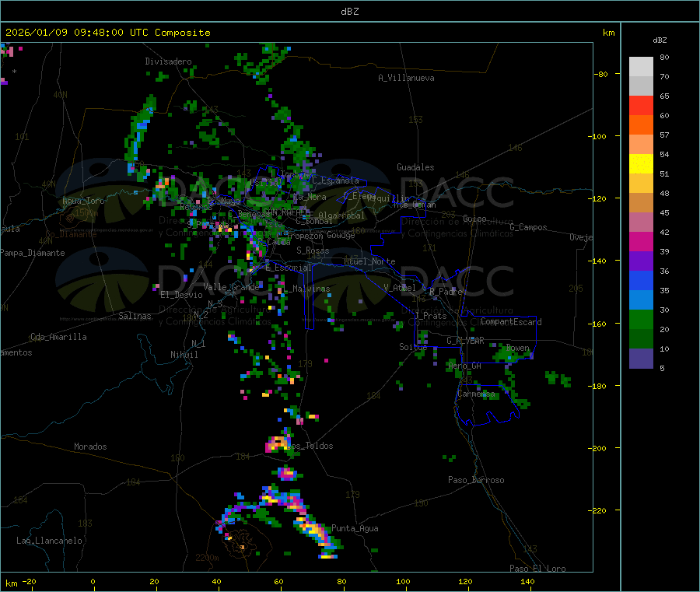The height and width of the screenshot is (592, 700).
Task: Click the orange 60 dBZ legend swatch
Action: click(641, 125)
